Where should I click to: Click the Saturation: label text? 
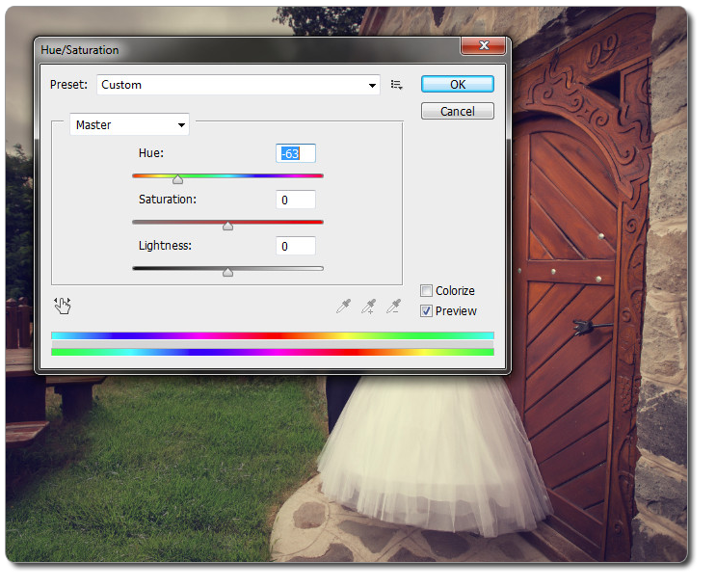(x=168, y=200)
